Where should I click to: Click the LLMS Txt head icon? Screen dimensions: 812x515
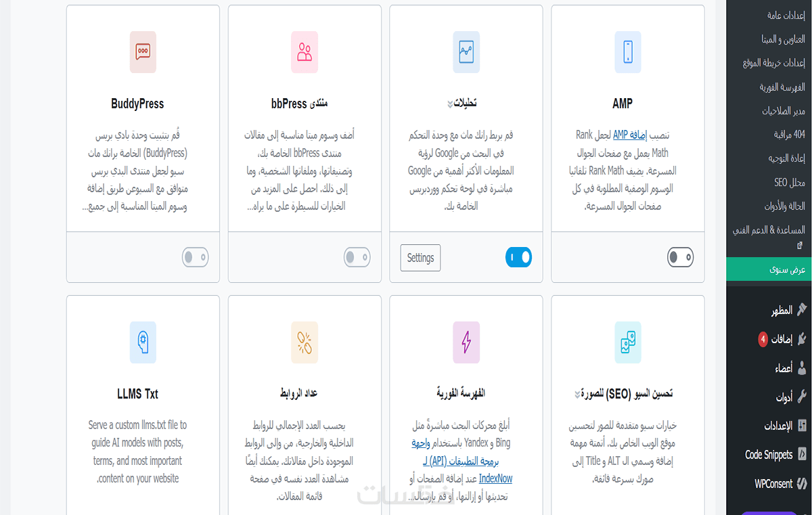pyautogui.click(x=143, y=342)
